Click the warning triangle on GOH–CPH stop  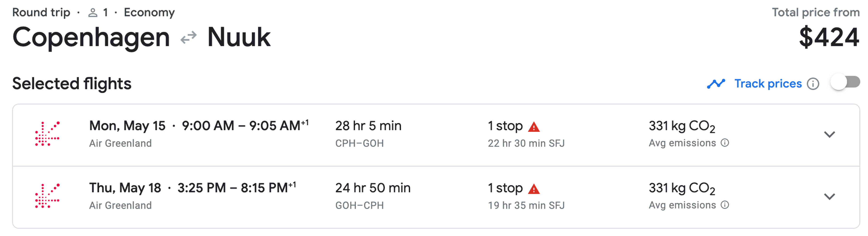pos(534,189)
